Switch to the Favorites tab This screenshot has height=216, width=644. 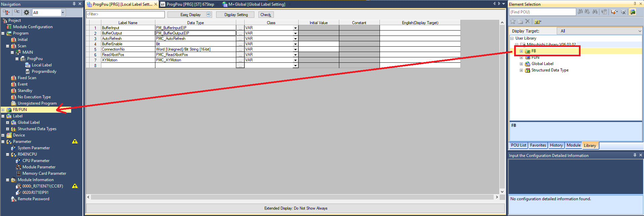tap(538, 145)
